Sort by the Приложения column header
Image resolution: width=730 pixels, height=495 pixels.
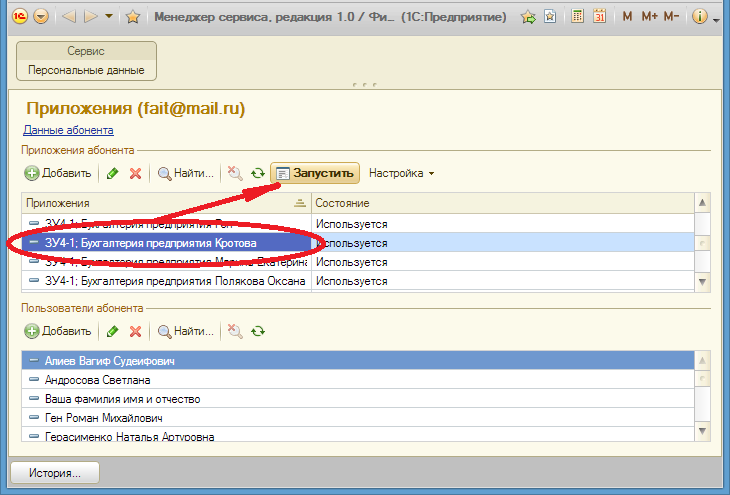click(166, 203)
